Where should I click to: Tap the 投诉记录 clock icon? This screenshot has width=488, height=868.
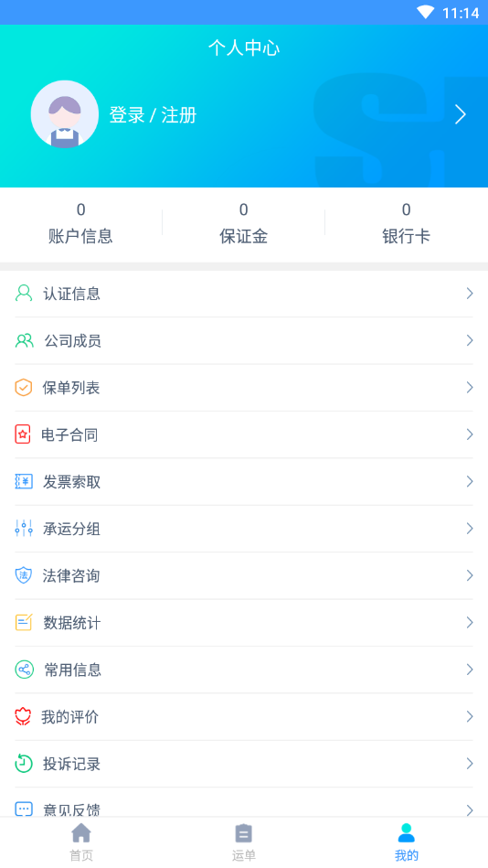[24, 764]
